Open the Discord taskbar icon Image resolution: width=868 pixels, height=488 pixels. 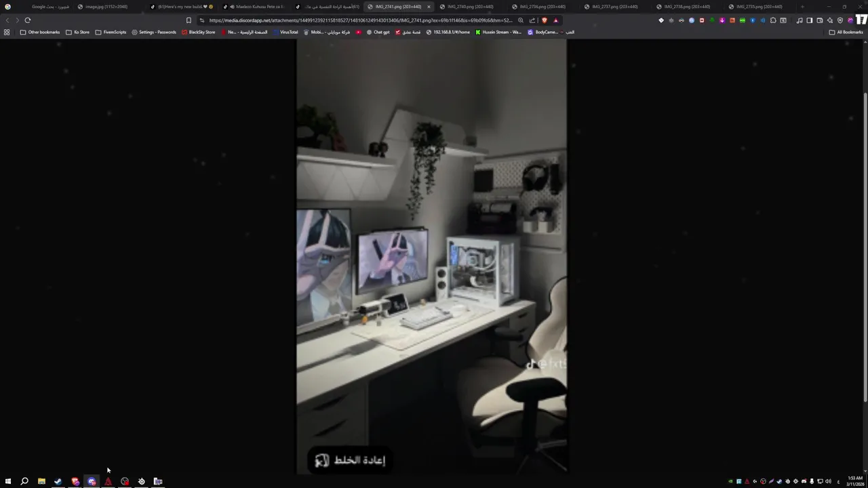pyautogui.click(x=92, y=481)
